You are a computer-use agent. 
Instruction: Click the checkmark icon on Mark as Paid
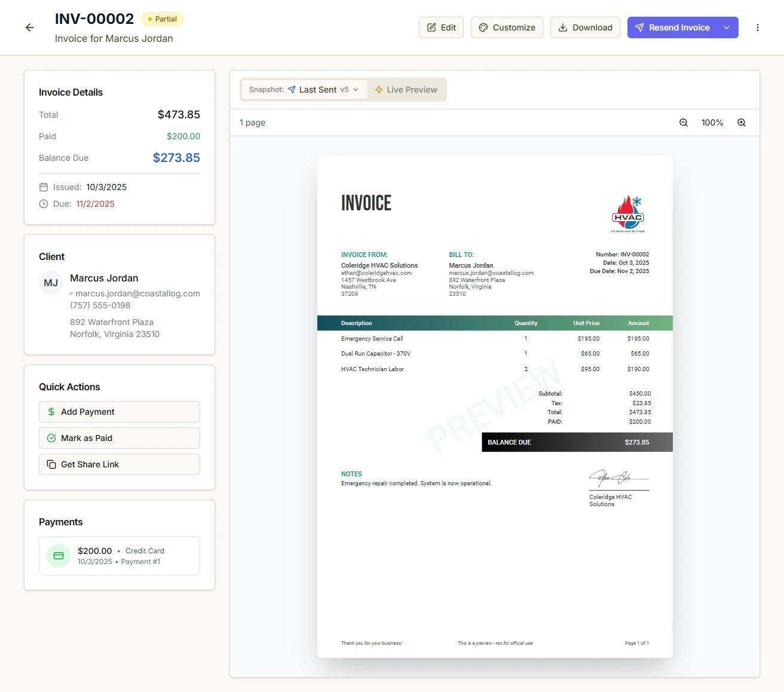click(x=50, y=438)
